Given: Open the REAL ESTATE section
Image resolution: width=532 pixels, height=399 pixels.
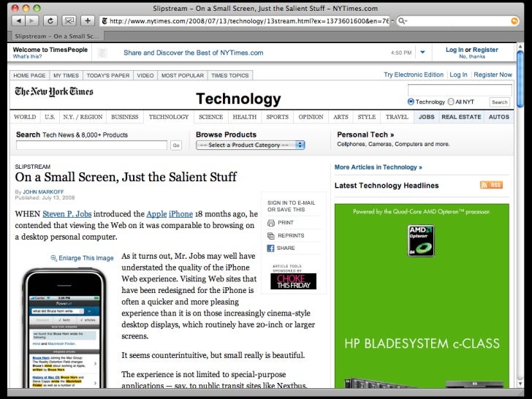Looking at the screenshot, I should click(x=461, y=117).
